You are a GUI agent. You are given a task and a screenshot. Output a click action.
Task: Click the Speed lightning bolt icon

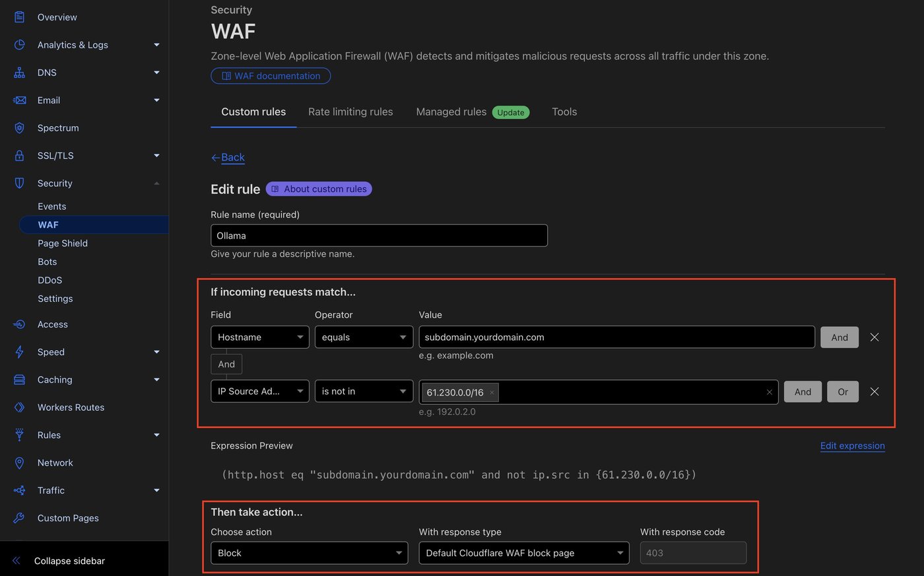click(19, 352)
